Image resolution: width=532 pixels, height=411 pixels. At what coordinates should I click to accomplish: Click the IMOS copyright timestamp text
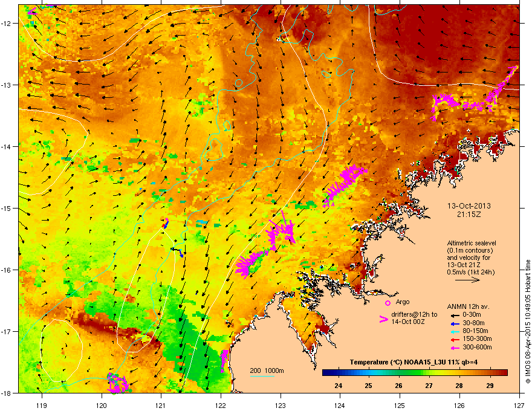click(x=528, y=322)
